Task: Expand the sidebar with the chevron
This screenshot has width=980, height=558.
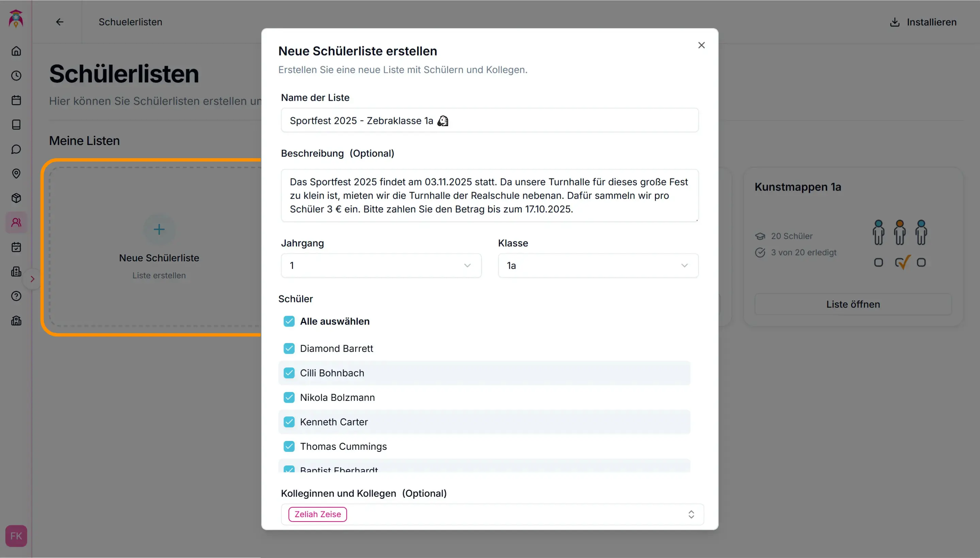Action: [x=33, y=279]
